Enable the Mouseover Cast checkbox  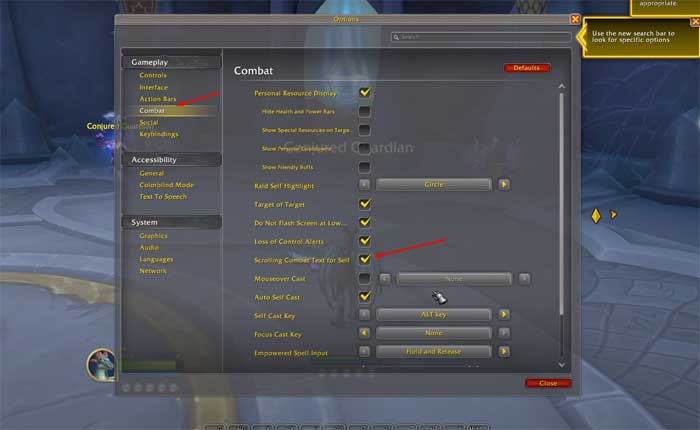tap(364, 278)
